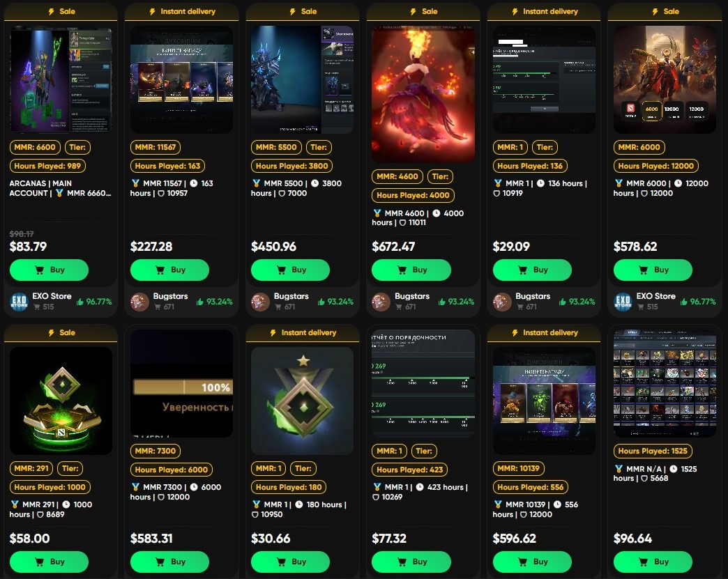Screen dimensions: 728x579
Task: Click the EXO Store avatar on the $83.79 listing
Action: coord(19,302)
